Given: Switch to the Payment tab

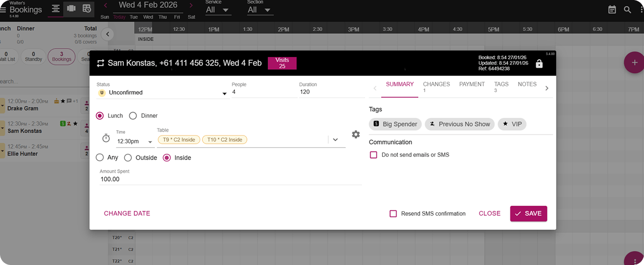Looking at the screenshot, I should (x=472, y=84).
